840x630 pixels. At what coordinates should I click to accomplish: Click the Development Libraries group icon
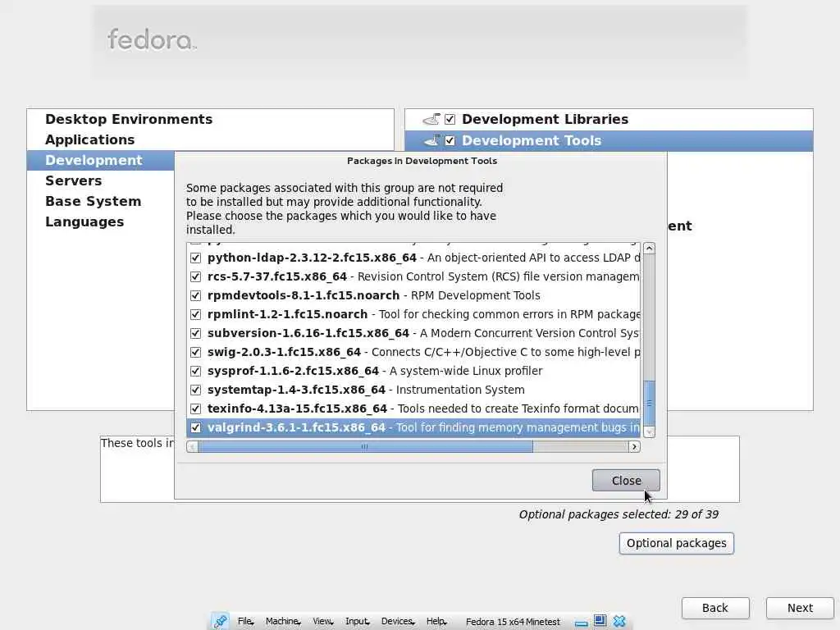431,119
